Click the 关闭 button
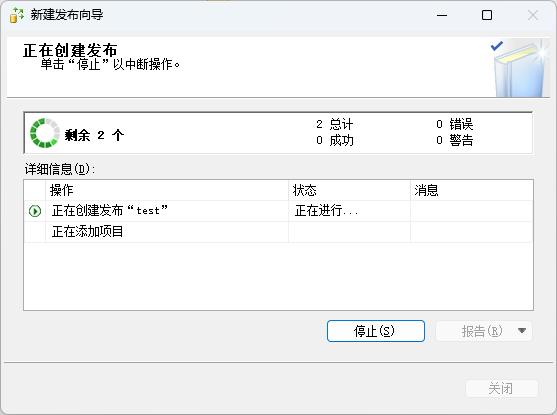The width and height of the screenshot is (557, 415). click(502, 388)
